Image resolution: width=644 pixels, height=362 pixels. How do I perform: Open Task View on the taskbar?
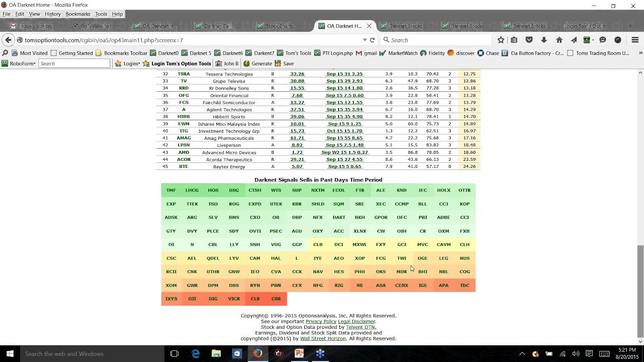pos(174,353)
